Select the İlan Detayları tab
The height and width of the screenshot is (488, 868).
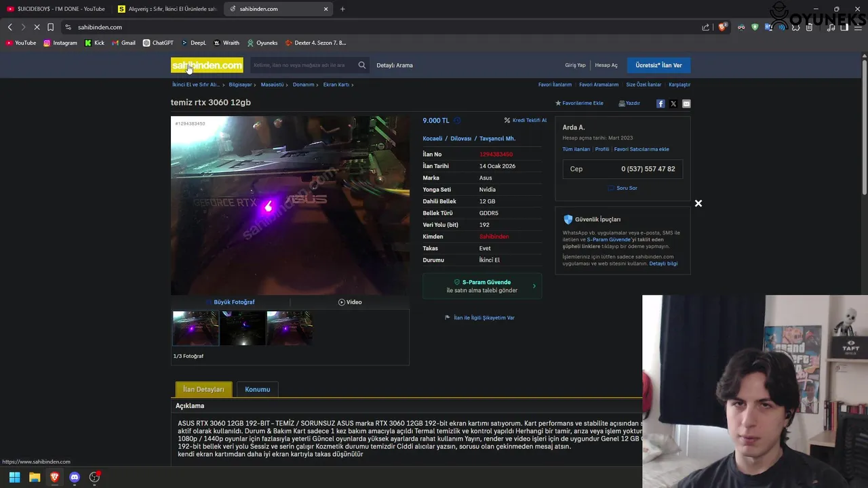(x=203, y=389)
